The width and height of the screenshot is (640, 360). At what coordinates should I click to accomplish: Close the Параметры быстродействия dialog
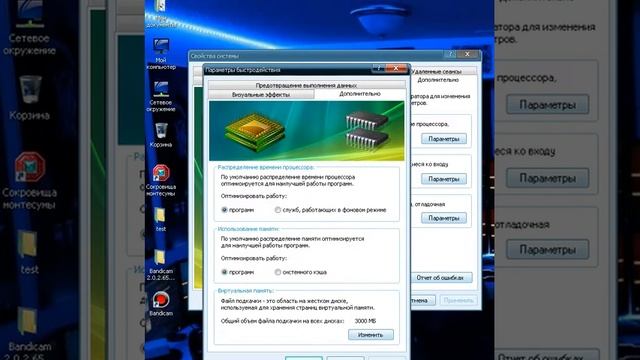[396, 68]
